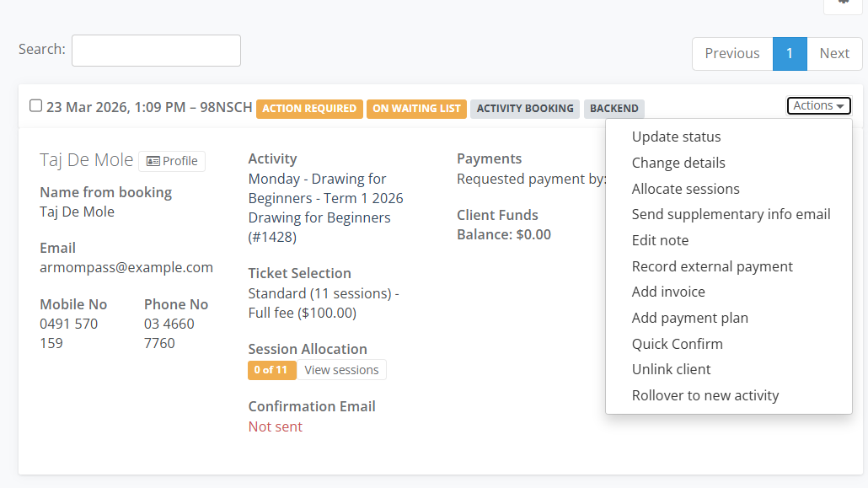Screen dimensions: 868x488
Task: Open Taj De Mole's Profile card
Action: (172, 161)
